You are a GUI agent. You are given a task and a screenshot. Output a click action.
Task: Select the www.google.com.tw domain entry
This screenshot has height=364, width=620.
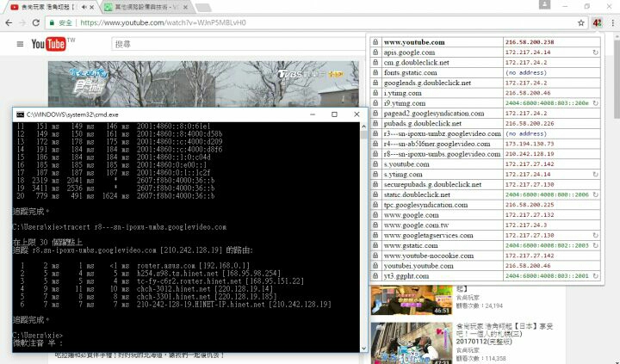click(x=416, y=225)
